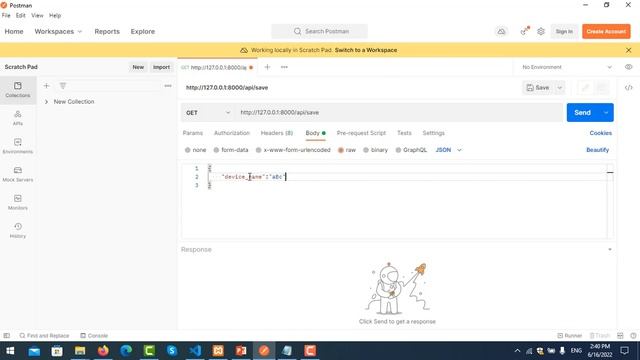Open the Monitors sidebar panel
The width and height of the screenshot is (640, 360).
coord(18,202)
